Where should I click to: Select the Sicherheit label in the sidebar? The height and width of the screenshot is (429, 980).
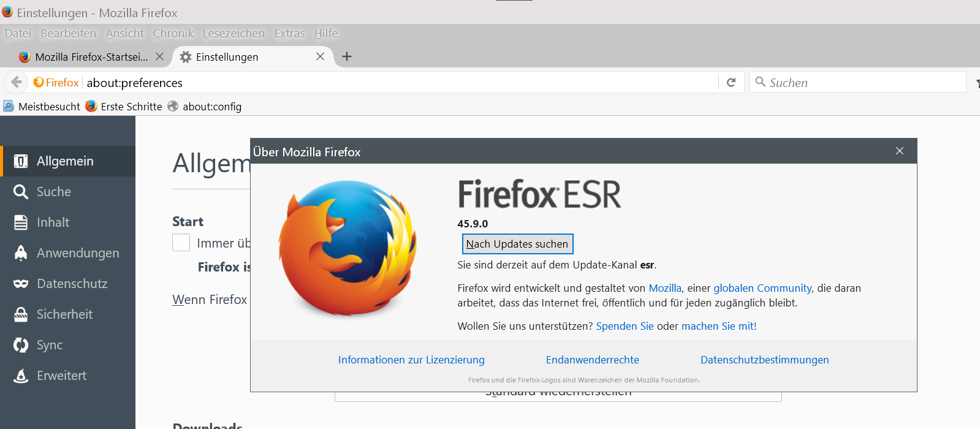(x=64, y=314)
